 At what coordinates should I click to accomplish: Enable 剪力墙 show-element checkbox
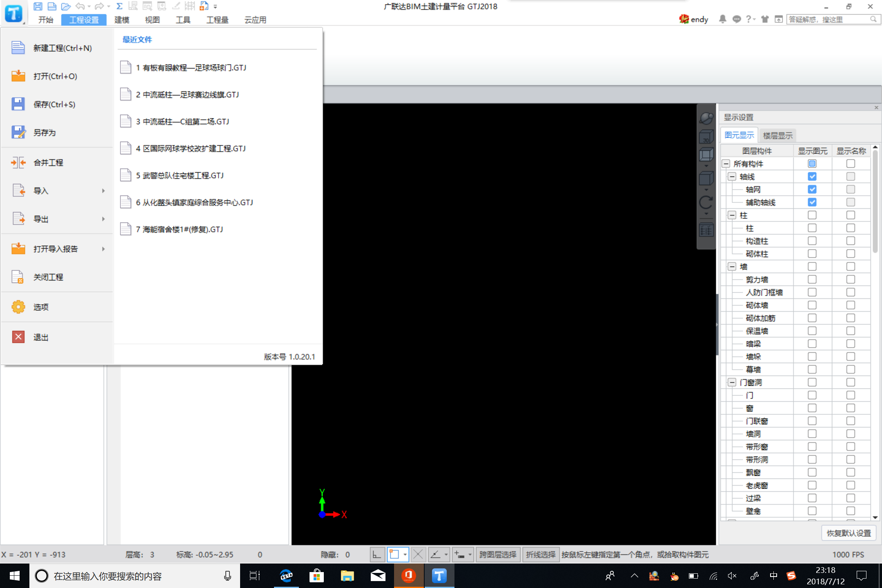click(x=812, y=279)
